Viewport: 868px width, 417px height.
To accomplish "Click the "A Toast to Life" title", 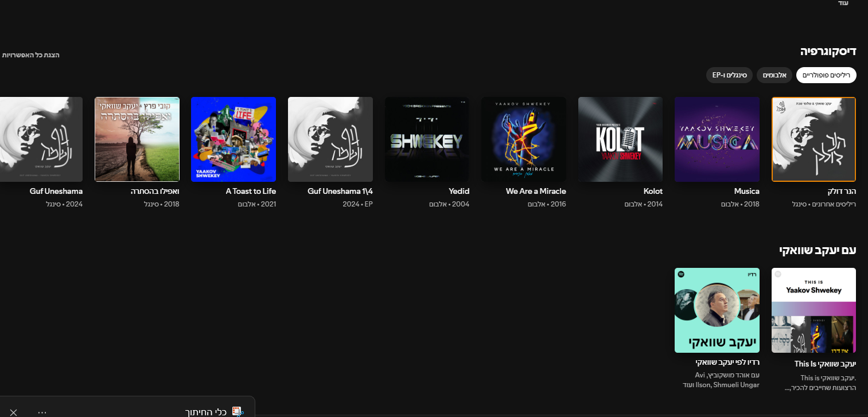I will click(251, 192).
